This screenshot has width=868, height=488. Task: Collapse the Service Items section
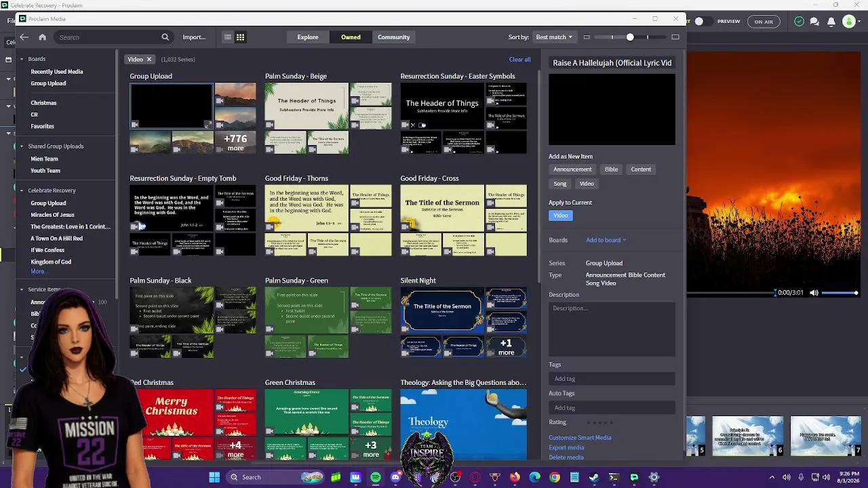[x=22, y=289]
